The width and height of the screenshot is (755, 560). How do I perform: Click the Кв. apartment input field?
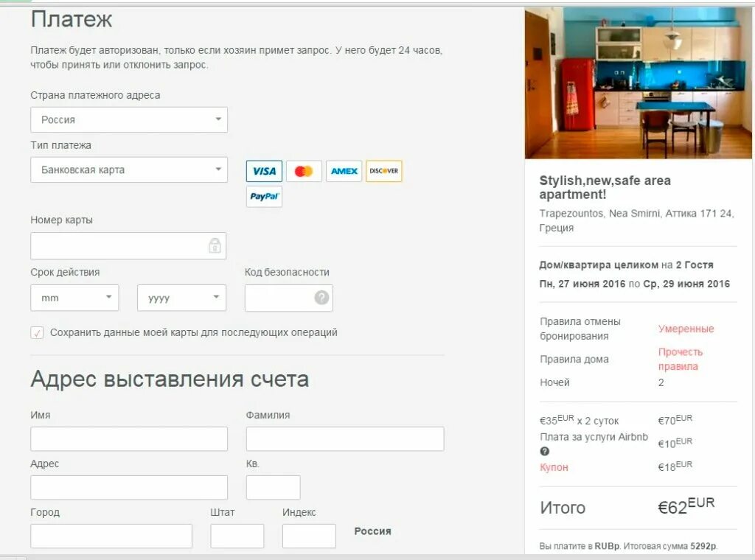[x=273, y=487]
